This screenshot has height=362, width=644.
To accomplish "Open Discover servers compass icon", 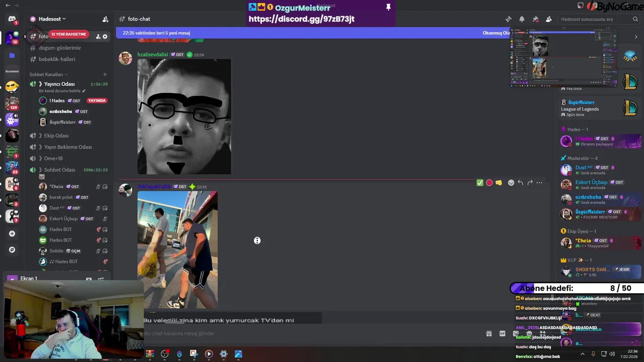I will click(12, 249).
